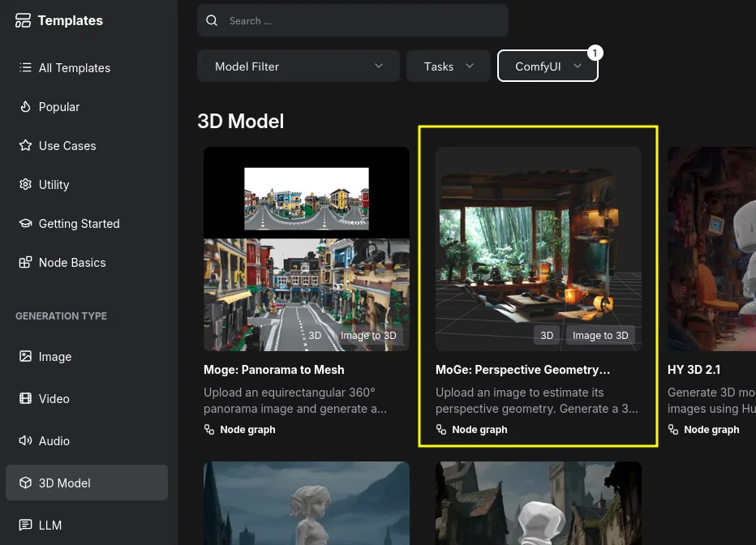Click node graph icon under Moge: Panorama to Mesh

208,429
